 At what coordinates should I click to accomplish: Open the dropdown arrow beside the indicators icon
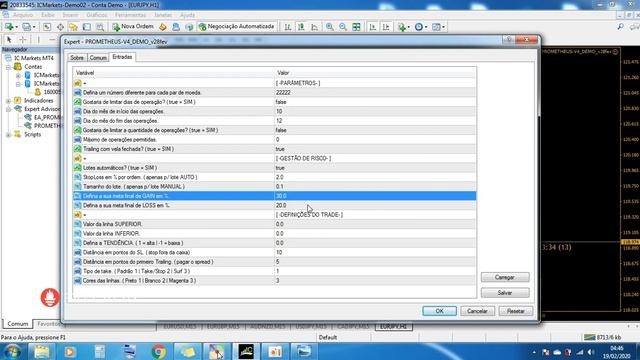(x=409, y=27)
